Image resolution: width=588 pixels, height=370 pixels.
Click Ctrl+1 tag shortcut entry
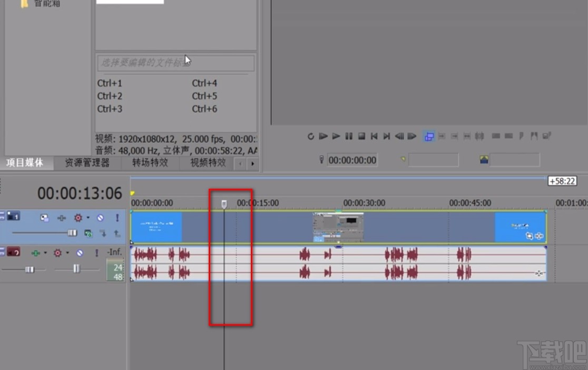(x=110, y=83)
